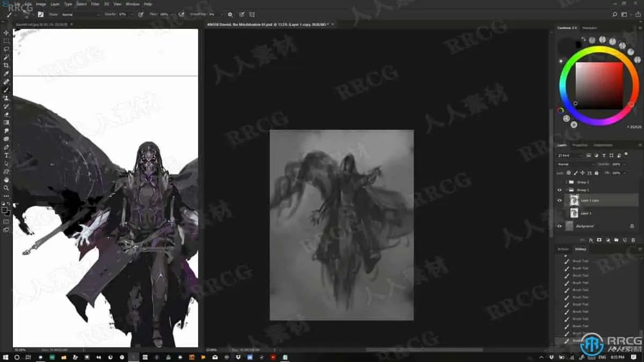
Task: Toggle lock transparent pixels
Action: 568,173
